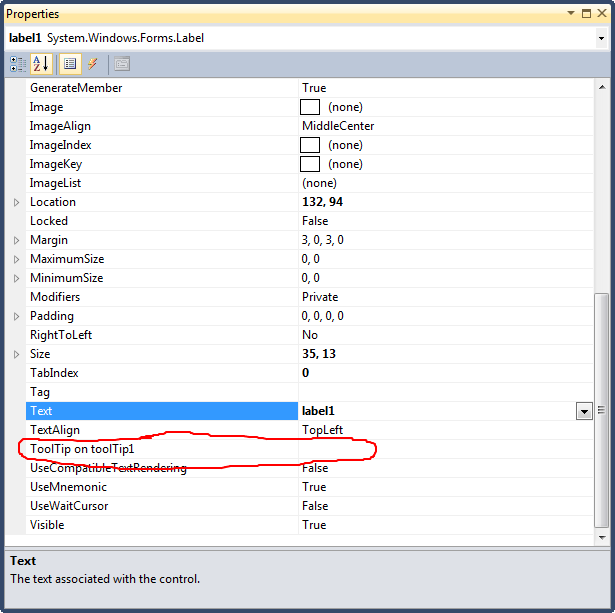Click the Visible property value True

[x=314, y=525]
